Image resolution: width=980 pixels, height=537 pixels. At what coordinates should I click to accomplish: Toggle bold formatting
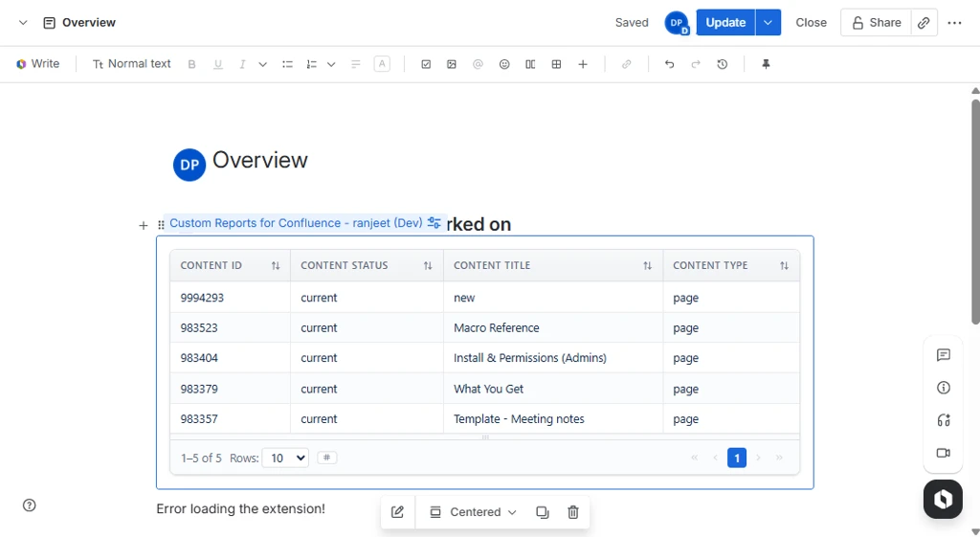[191, 64]
